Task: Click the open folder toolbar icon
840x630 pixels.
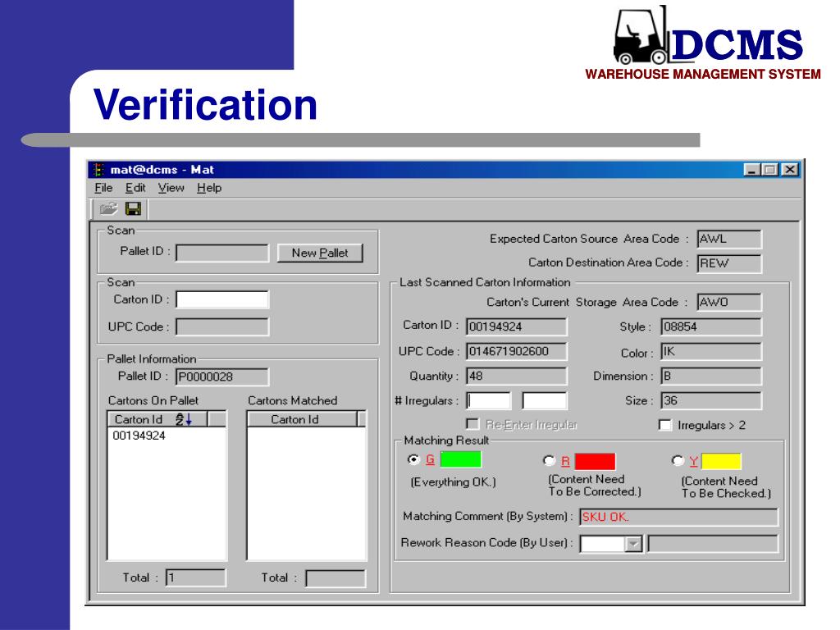Action: [109, 208]
